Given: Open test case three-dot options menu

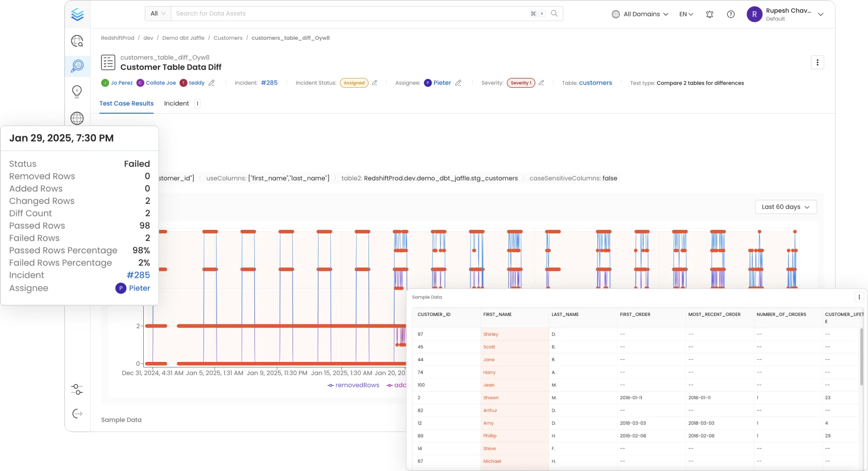Looking at the screenshot, I should point(817,62).
